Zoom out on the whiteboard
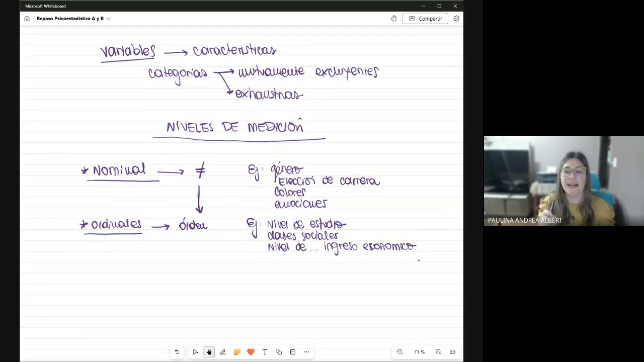The width and height of the screenshot is (644, 362). 400,352
